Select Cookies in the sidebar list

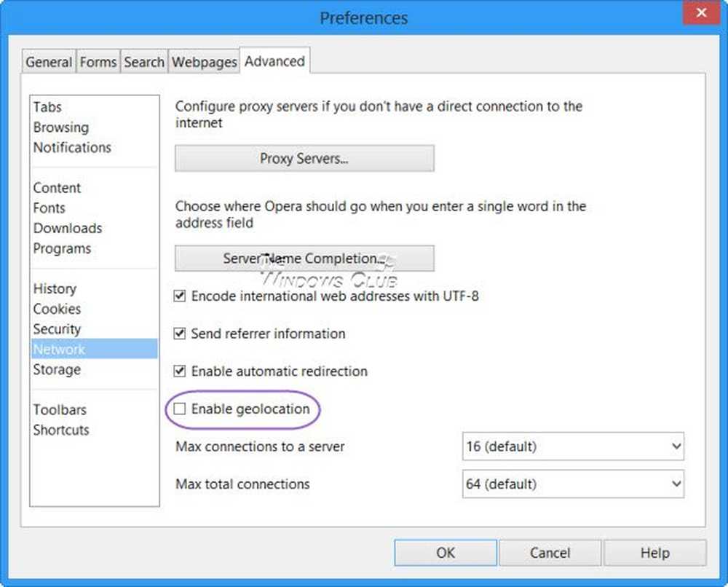[57, 309]
